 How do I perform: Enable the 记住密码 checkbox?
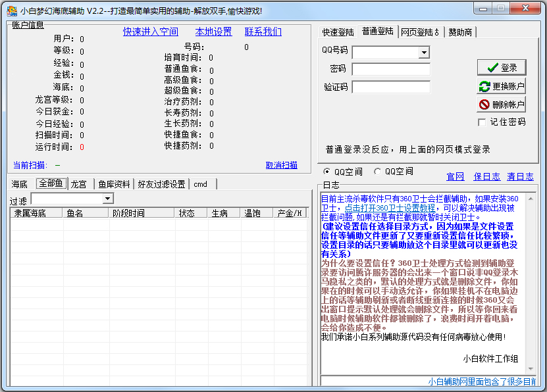[482, 122]
